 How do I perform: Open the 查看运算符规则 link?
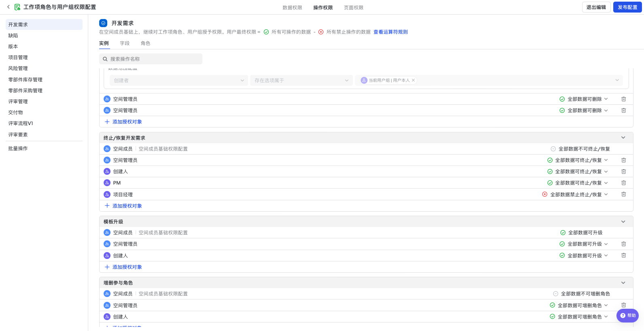point(391,32)
